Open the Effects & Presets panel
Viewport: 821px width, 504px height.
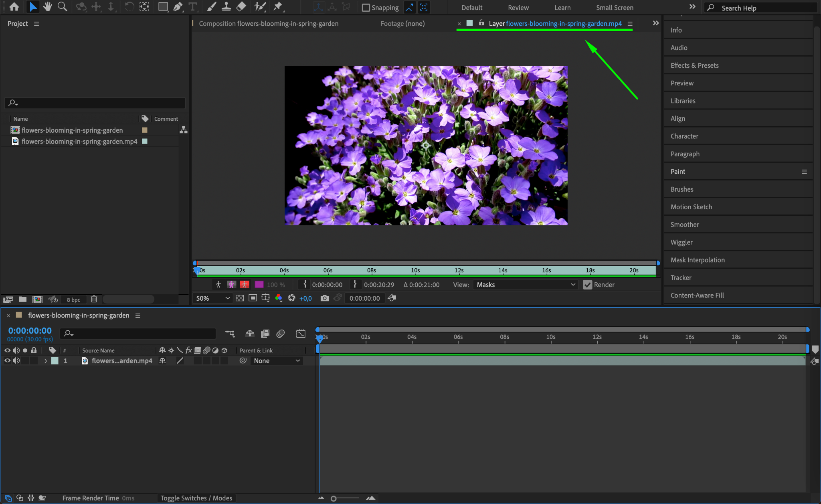[694, 65]
